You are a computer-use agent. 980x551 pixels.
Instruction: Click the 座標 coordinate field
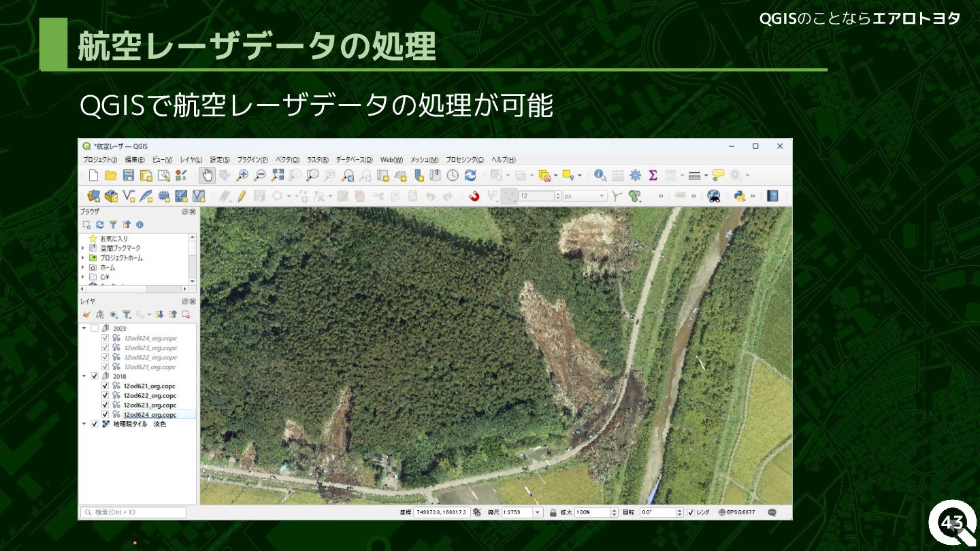(441, 512)
